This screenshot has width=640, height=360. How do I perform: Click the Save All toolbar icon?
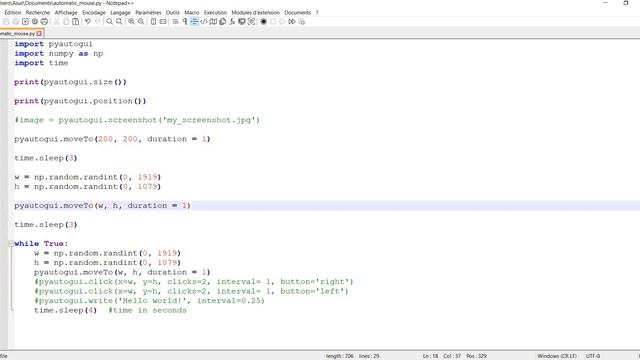[16, 22]
